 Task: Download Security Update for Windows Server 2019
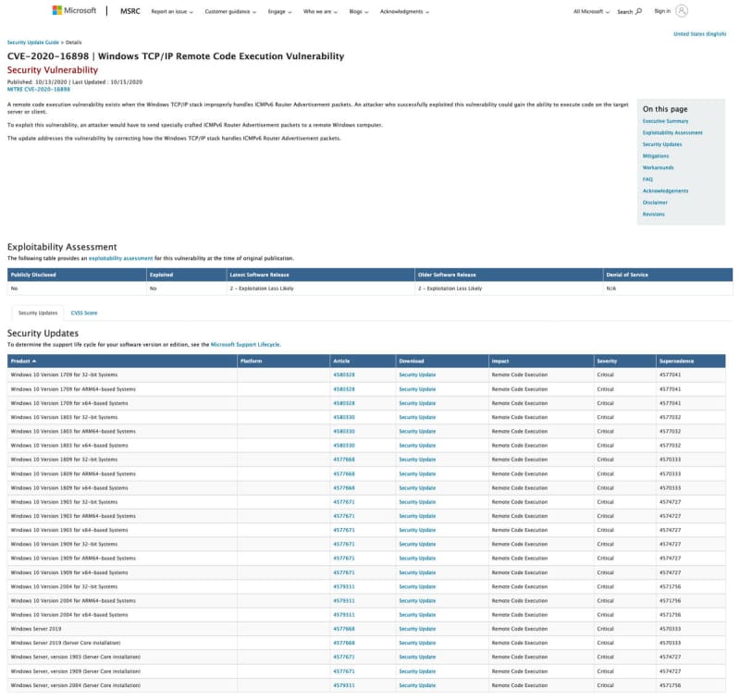click(x=416, y=629)
